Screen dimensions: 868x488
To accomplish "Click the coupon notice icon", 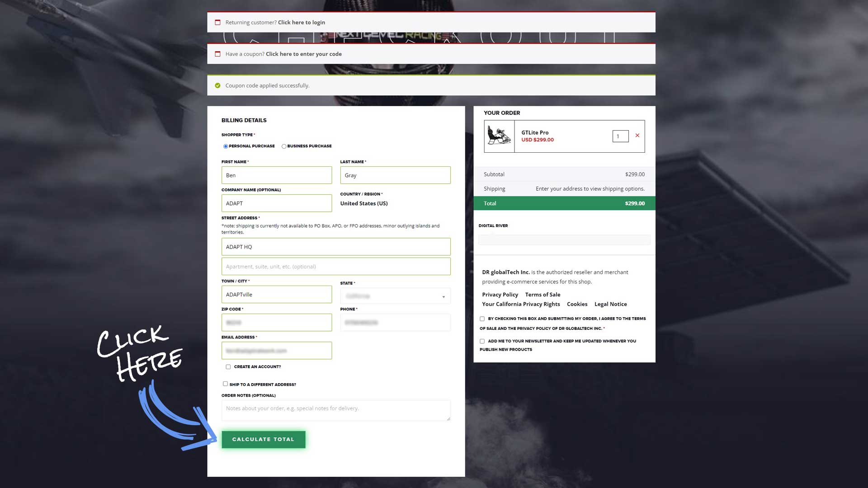I will (x=217, y=54).
